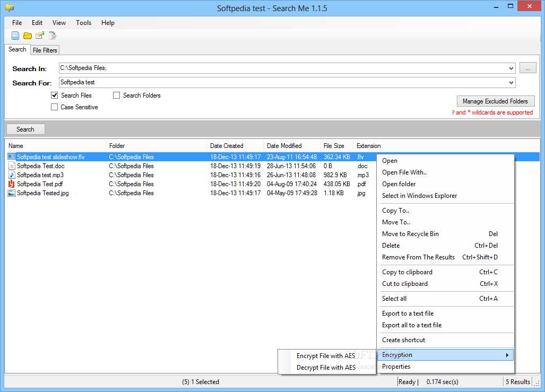Open the Tools menu
This screenshot has height=392, width=545.
click(83, 23)
